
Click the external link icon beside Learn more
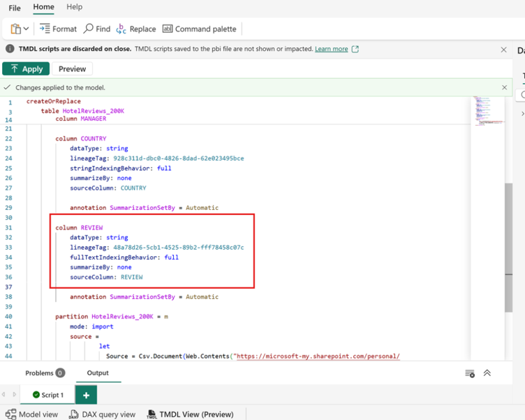coord(355,50)
